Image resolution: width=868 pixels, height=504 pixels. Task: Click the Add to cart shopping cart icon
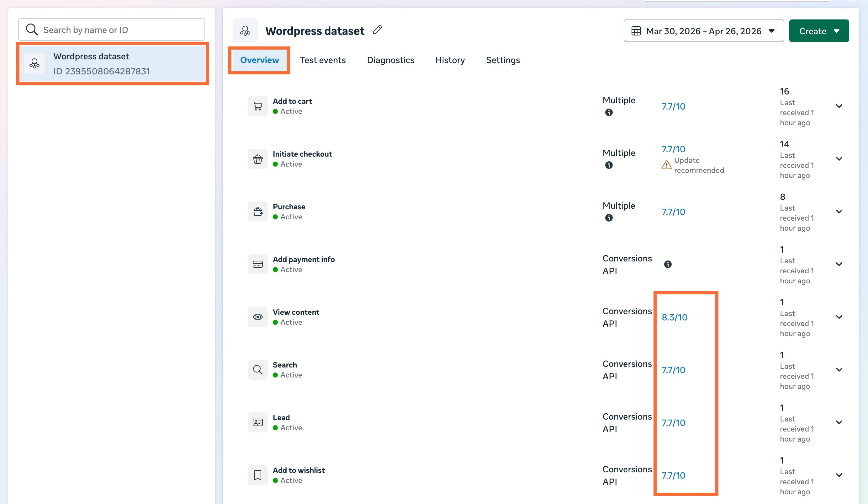tap(258, 106)
